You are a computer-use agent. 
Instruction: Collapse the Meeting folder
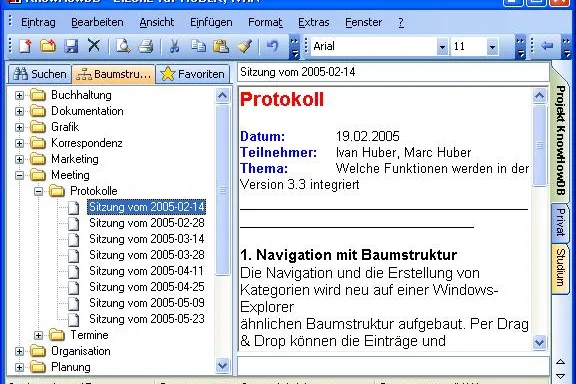click(19, 175)
